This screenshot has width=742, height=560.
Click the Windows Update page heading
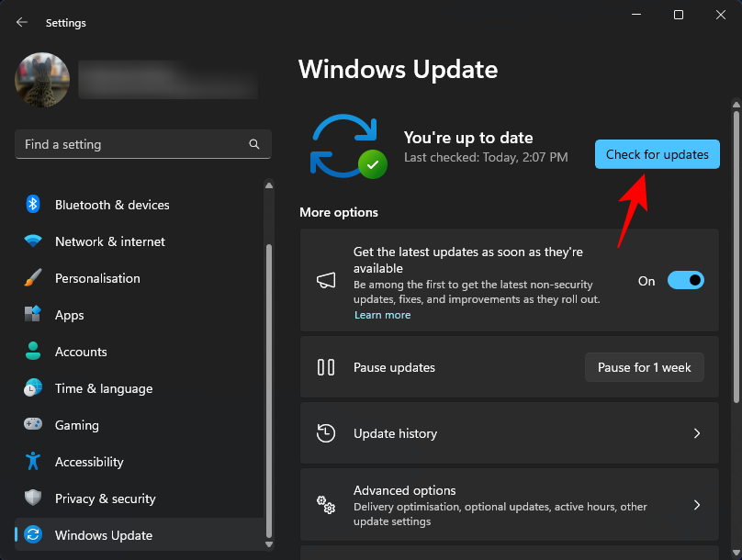398,70
